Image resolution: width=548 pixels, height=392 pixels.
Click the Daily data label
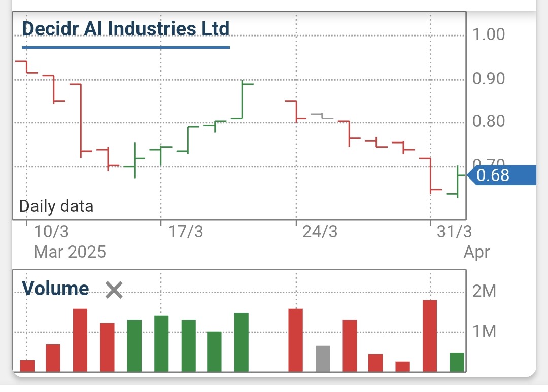56,206
